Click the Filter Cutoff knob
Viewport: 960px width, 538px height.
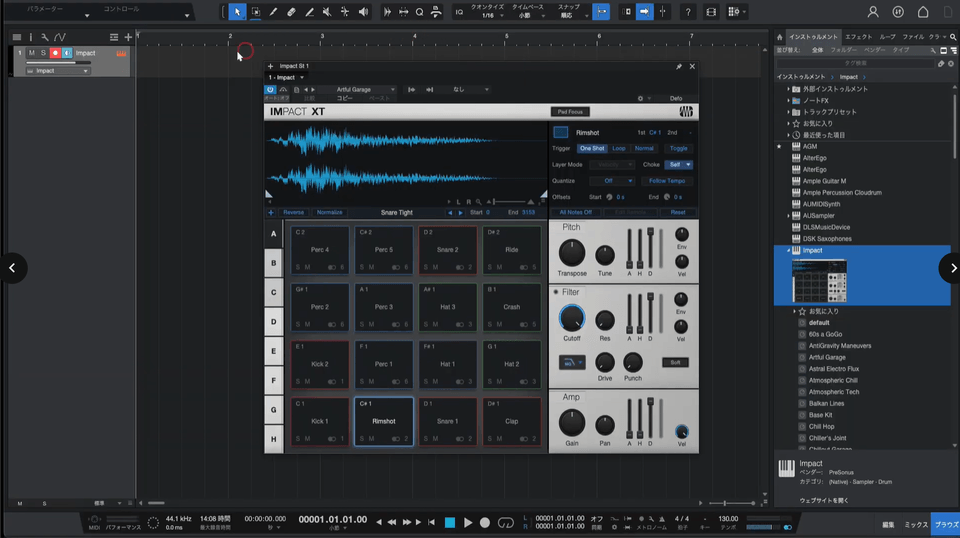[572, 318]
